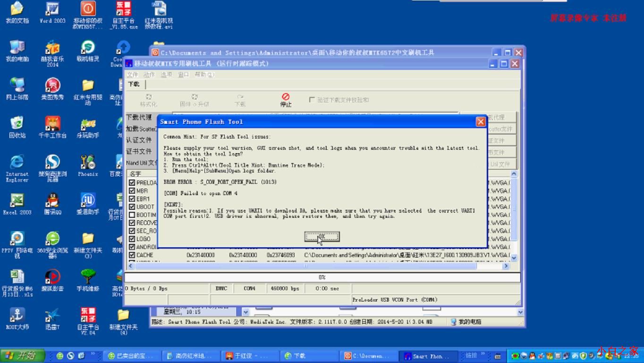Expand the quick launch chevron on the taskbar

(x=93, y=353)
